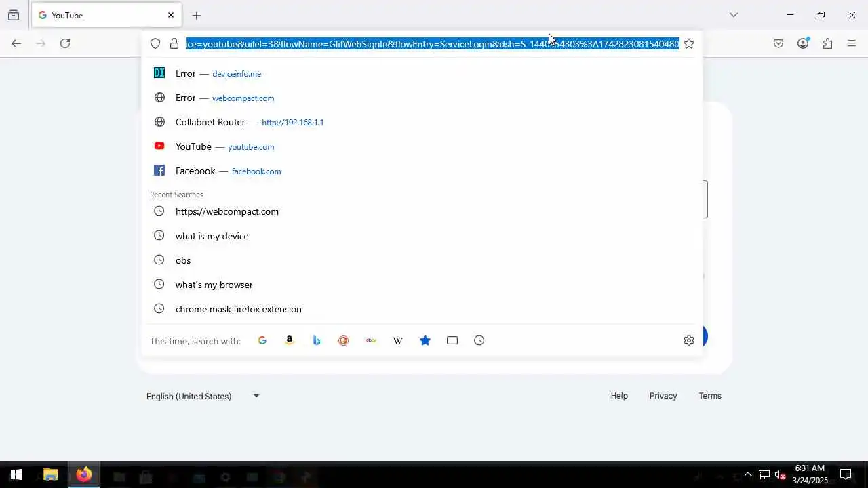Search with Google engine icon
868x488 pixels.
[262, 340]
